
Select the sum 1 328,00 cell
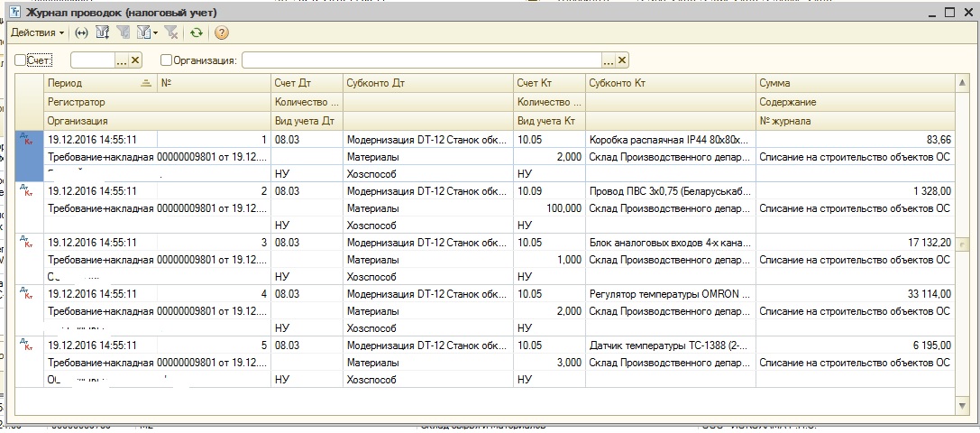point(856,191)
